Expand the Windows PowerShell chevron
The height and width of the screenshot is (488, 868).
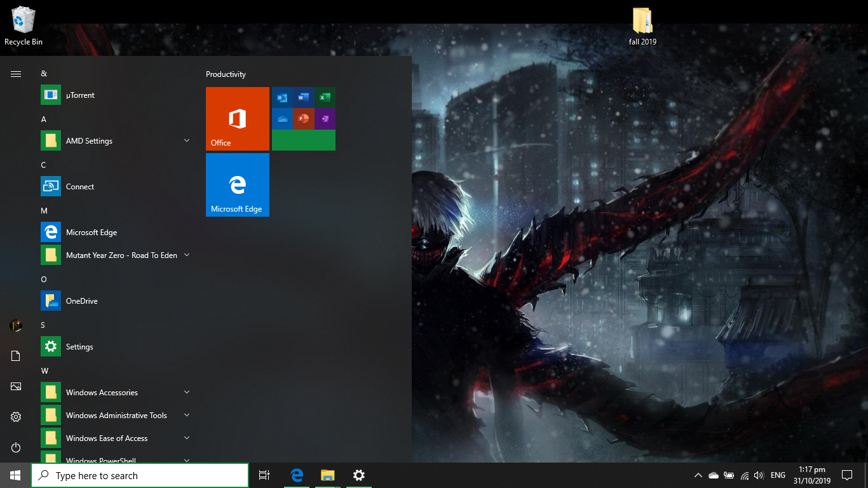coord(187,460)
